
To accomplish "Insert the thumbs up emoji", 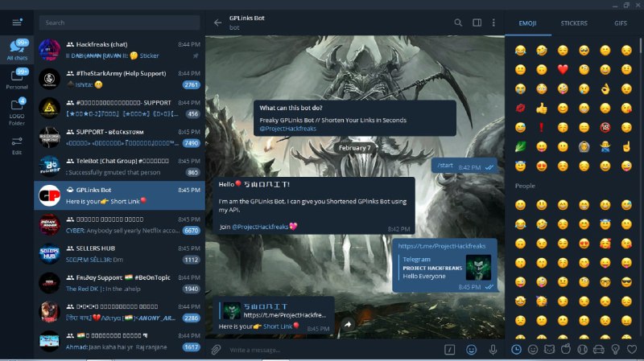I will click(x=541, y=108).
